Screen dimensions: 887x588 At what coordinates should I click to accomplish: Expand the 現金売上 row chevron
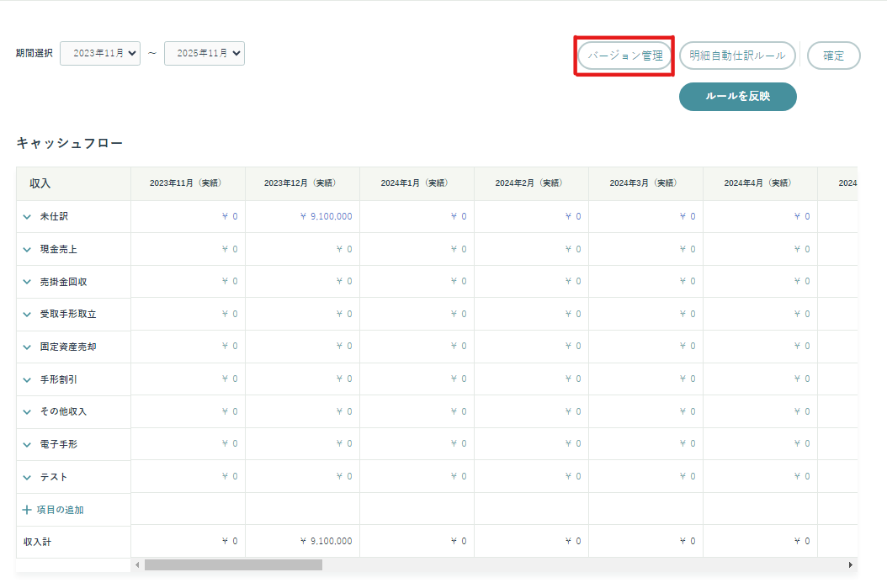click(x=27, y=249)
